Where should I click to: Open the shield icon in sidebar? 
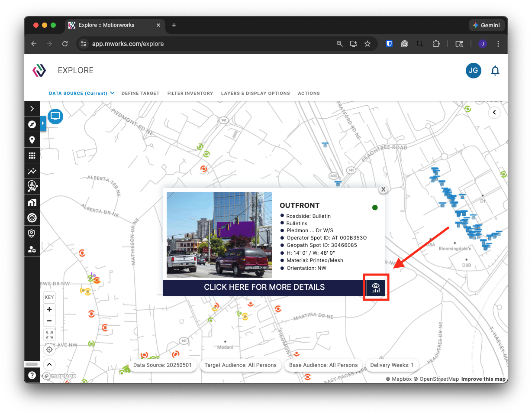(x=32, y=233)
